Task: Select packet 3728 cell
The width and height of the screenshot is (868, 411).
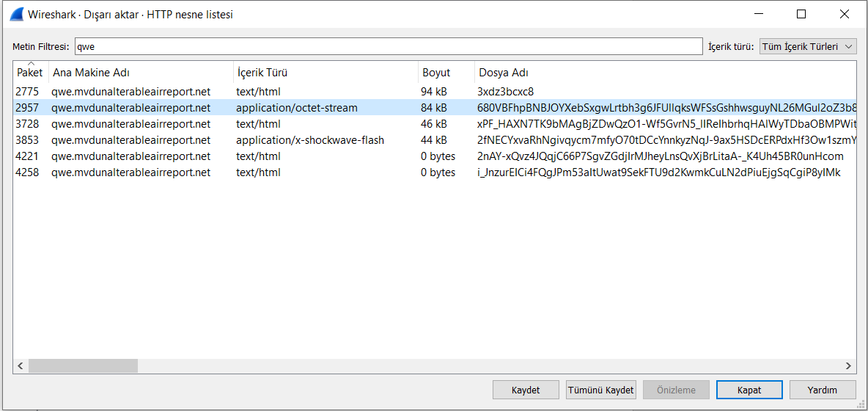Action: tap(28, 124)
